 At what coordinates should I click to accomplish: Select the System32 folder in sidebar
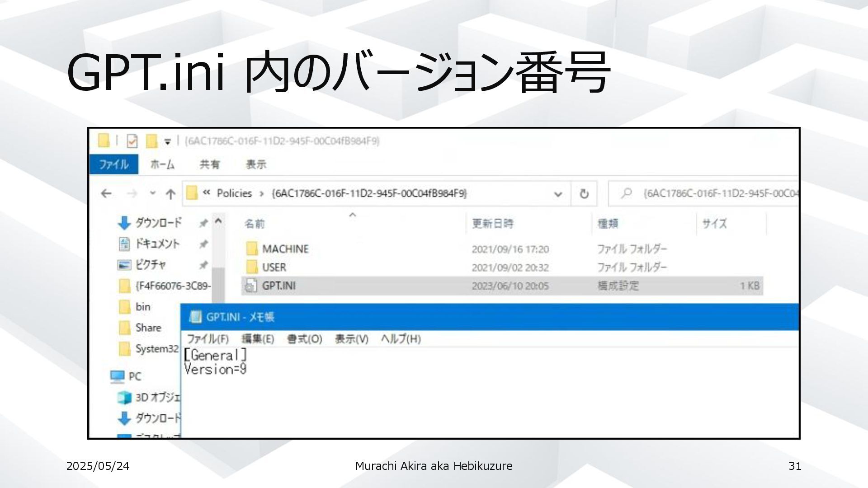(x=156, y=349)
